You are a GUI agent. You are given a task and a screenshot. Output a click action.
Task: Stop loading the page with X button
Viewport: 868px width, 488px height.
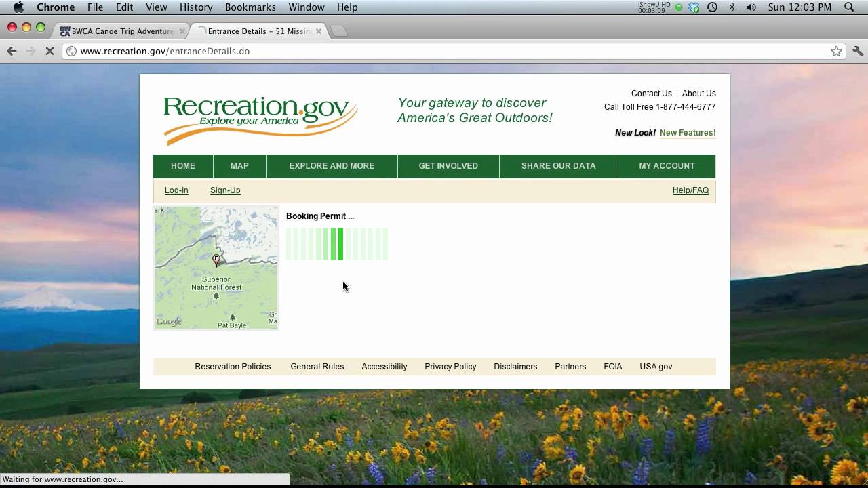pos(50,51)
